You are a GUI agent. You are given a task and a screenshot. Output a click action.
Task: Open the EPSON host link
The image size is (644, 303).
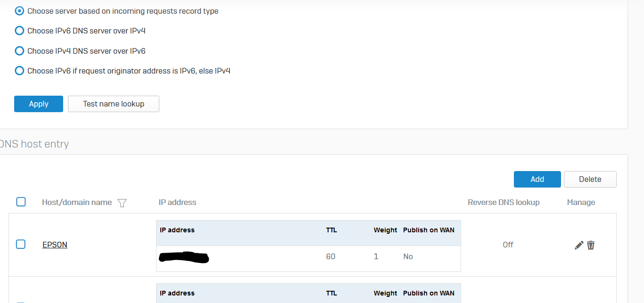click(x=55, y=245)
